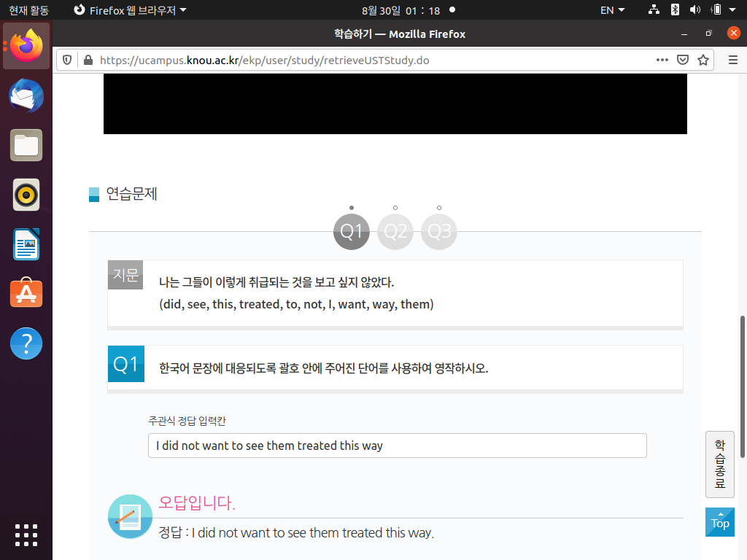This screenshot has width=747, height=560.
Task: Open the Help icon in dock
Action: coord(26,343)
